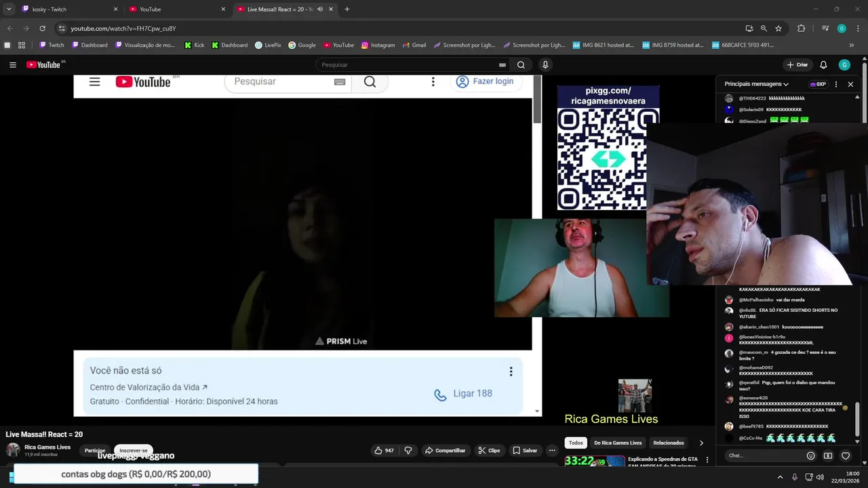
Task: Close the live chat panel
Action: point(850,84)
